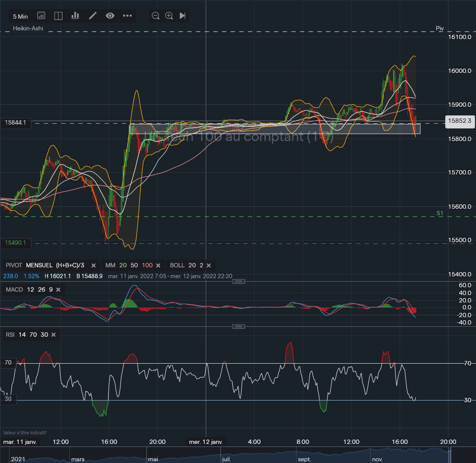Click the S1 support pivot label
This screenshot has width=476, height=463.
click(x=440, y=213)
